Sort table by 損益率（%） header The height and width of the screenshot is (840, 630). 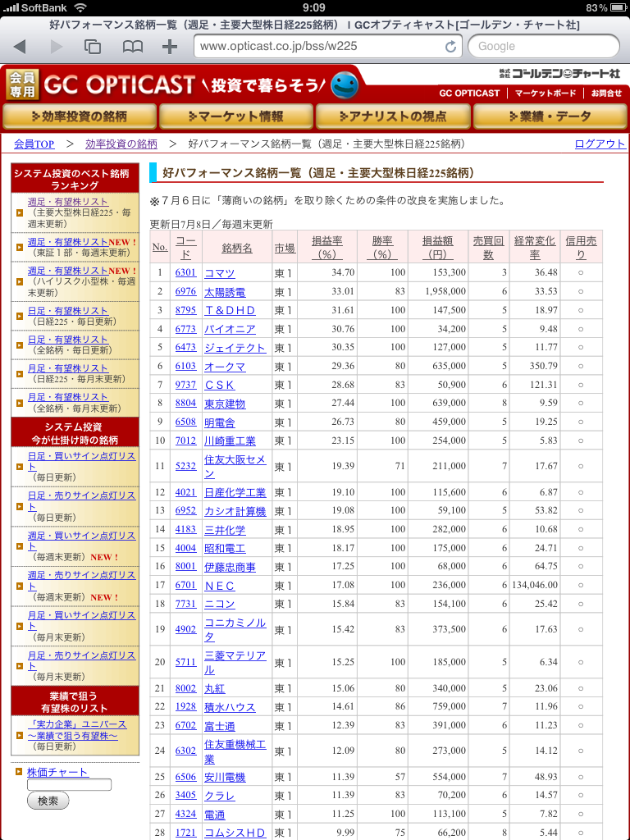326,248
